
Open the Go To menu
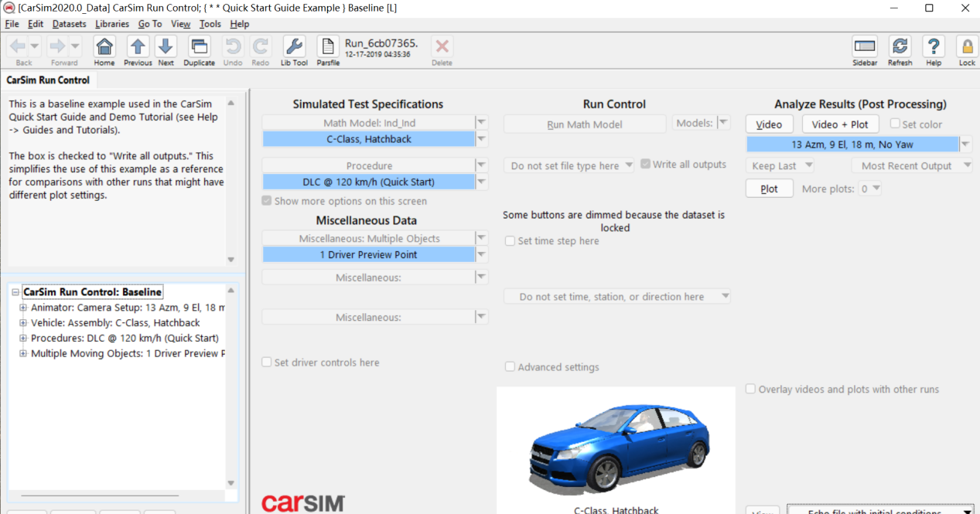pyautogui.click(x=149, y=23)
